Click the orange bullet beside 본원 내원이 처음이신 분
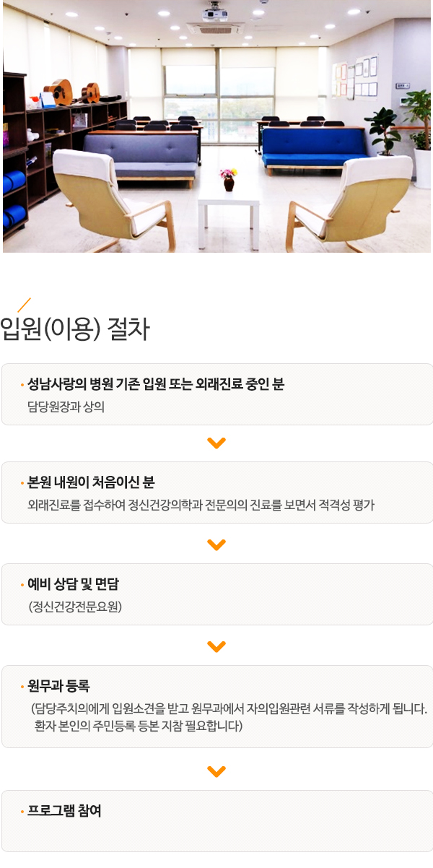This screenshot has width=433, height=868. 22,483
